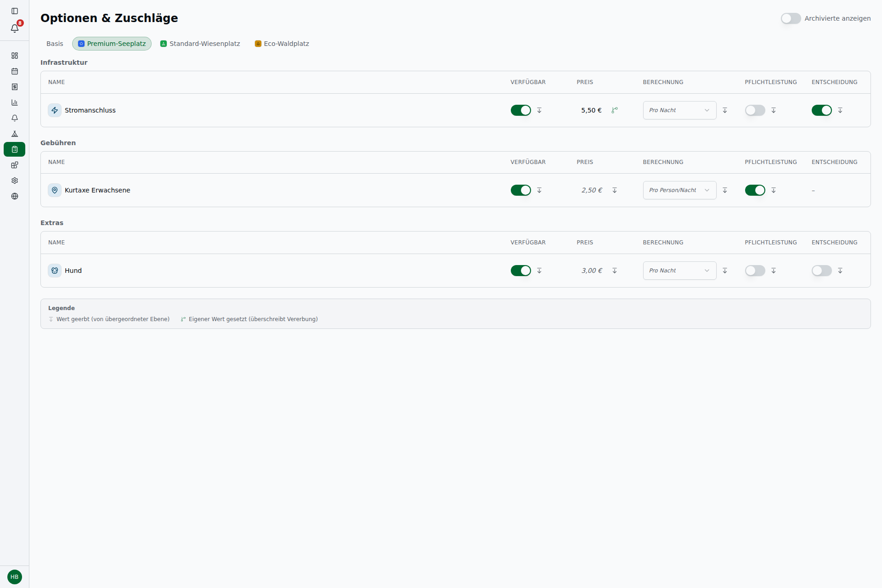Switch to the Basis tab
Screen dimensions: 882x588
click(55, 44)
